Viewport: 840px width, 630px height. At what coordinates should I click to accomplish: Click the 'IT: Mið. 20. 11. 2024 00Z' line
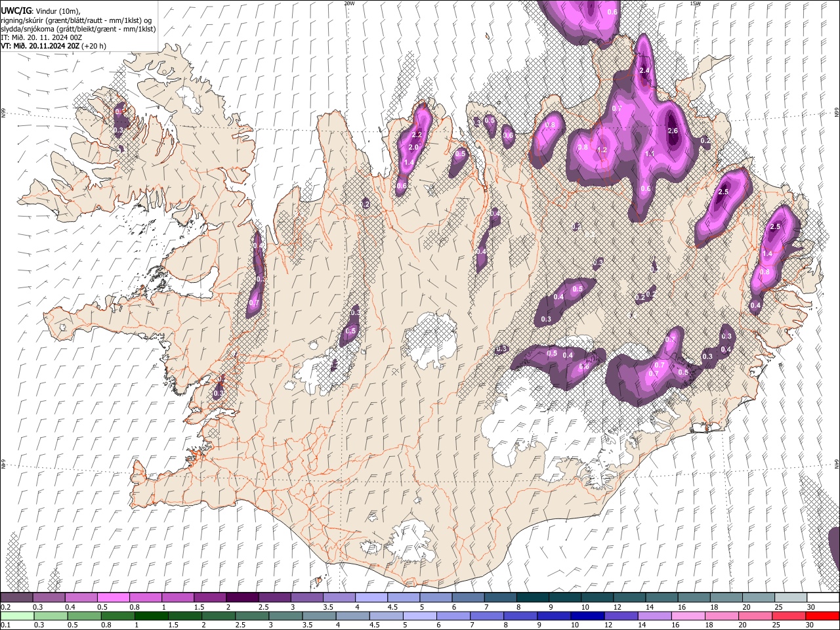click(x=41, y=37)
